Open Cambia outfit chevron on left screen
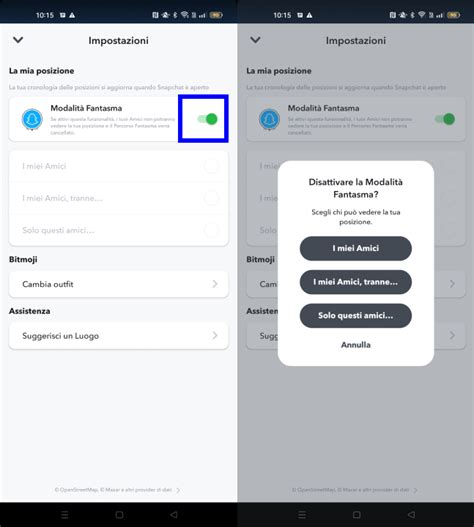The height and width of the screenshot is (527, 474). pyautogui.click(x=215, y=284)
